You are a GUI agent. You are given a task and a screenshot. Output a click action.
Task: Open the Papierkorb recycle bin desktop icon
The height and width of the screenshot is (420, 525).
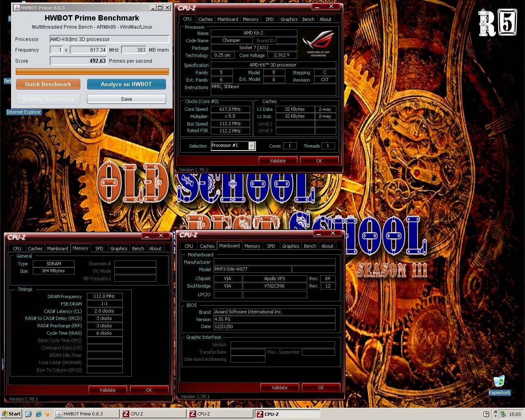tap(499, 385)
